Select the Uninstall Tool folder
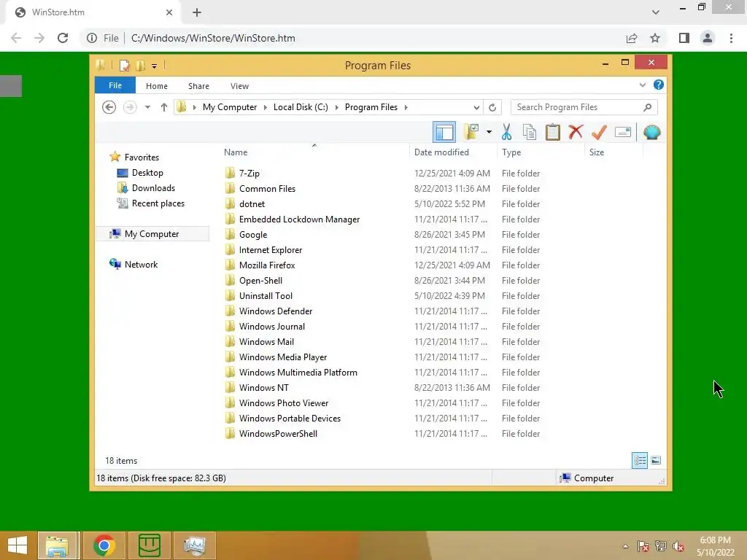This screenshot has height=560, width=747. 266,296
